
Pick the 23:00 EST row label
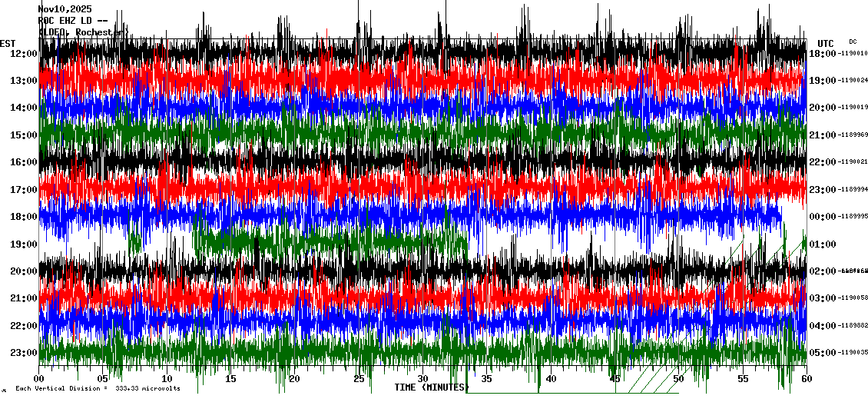[25, 353]
